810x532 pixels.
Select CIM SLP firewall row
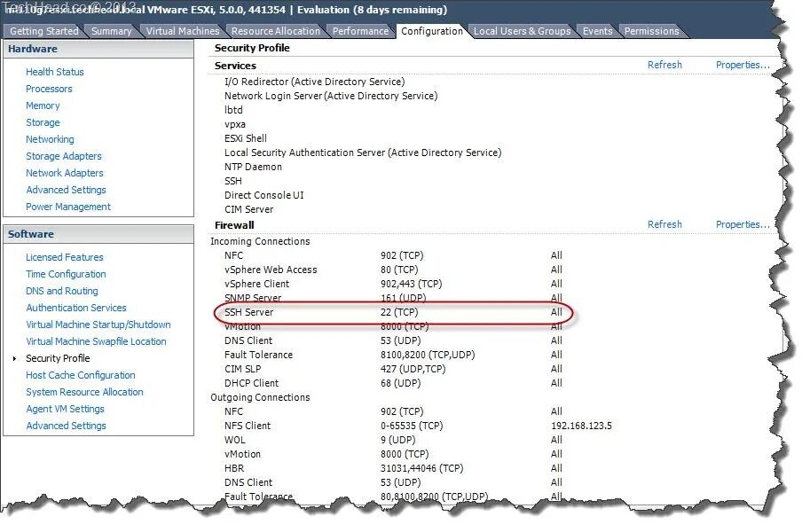pos(394,370)
